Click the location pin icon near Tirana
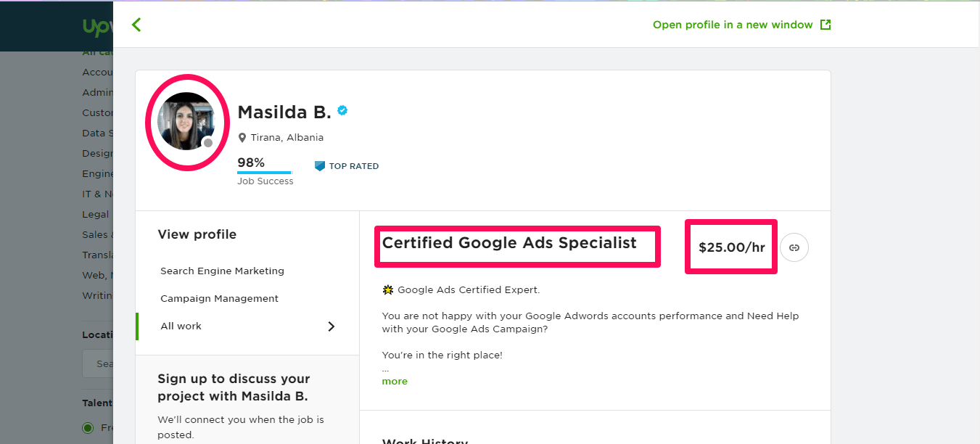This screenshot has height=444, width=980. pos(242,138)
